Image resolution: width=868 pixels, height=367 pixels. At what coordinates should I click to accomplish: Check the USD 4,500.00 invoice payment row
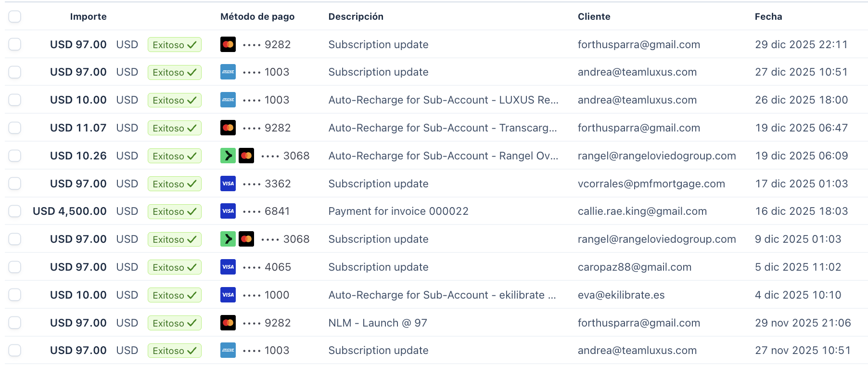(x=15, y=211)
